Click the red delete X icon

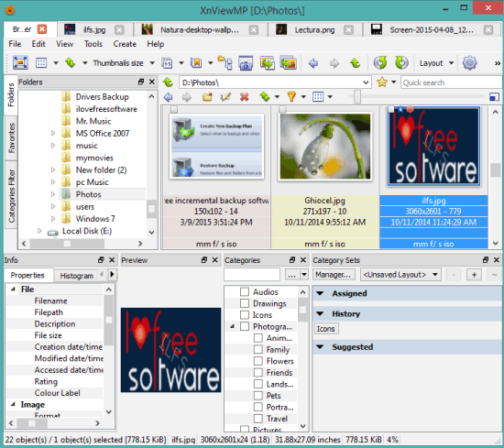coord(245,96)
